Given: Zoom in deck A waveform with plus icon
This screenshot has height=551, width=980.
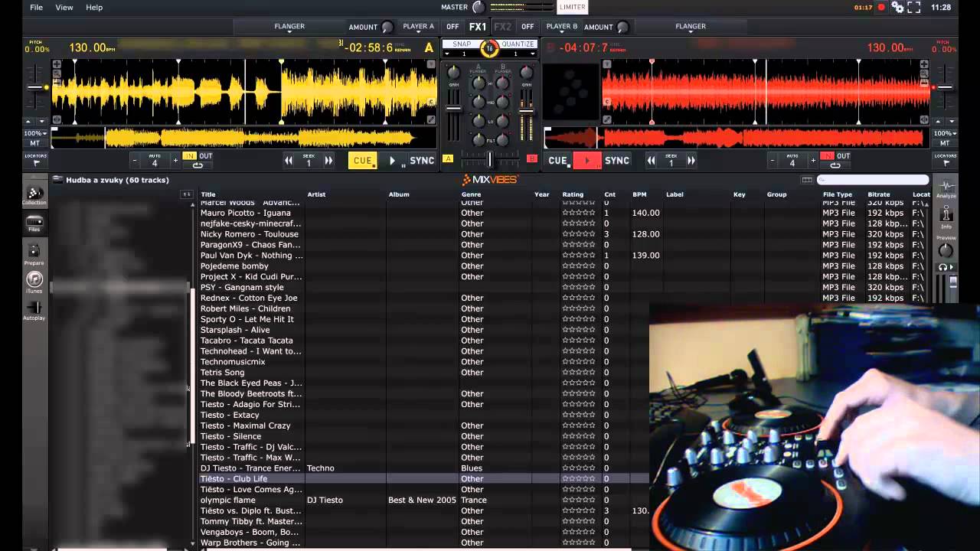Looking at the screenshot, I should click(57, 64).
